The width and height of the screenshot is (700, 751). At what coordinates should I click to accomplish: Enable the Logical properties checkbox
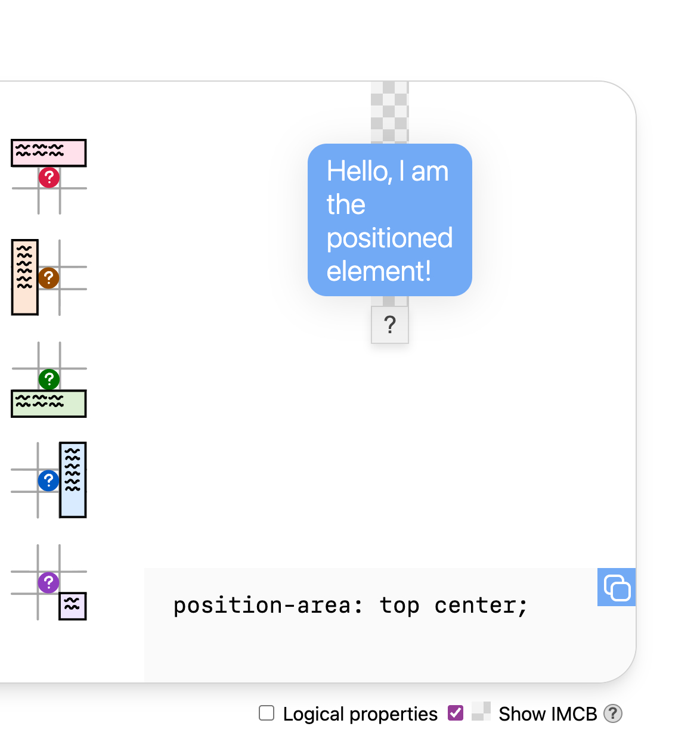coord(267,713)
